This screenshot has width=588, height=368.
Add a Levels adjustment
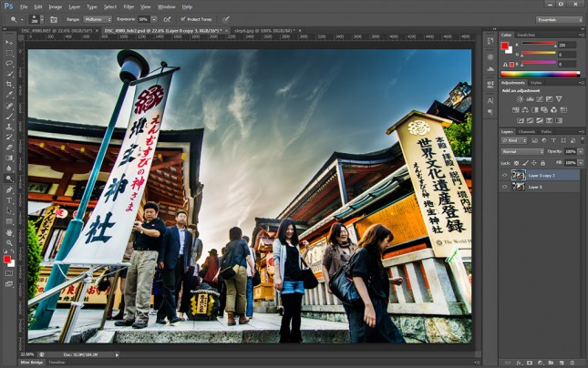click(x=530, y=99)
